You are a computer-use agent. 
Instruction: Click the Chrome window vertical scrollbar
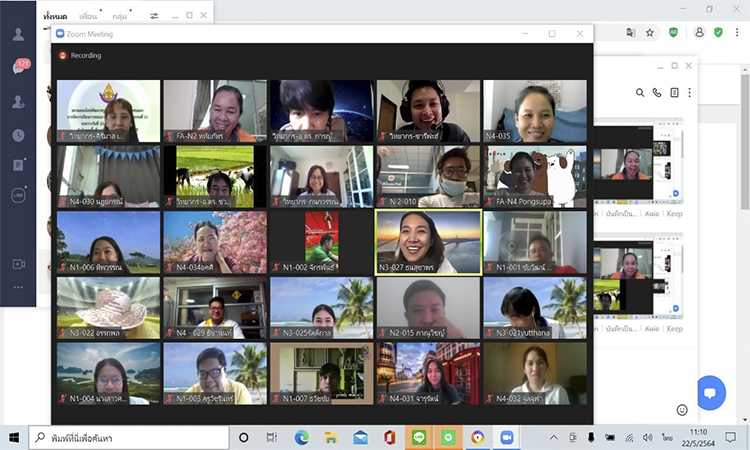click(745, 141)
